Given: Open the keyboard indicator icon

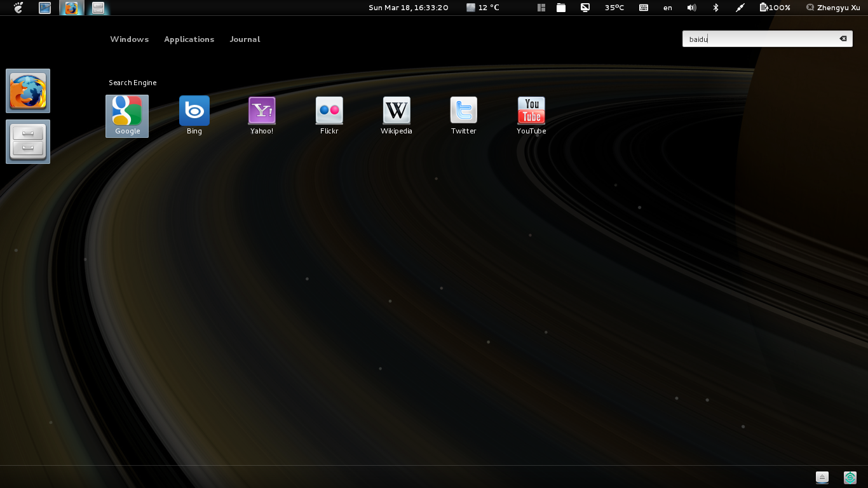Looking at the screenshot, I should click(644, 8).
